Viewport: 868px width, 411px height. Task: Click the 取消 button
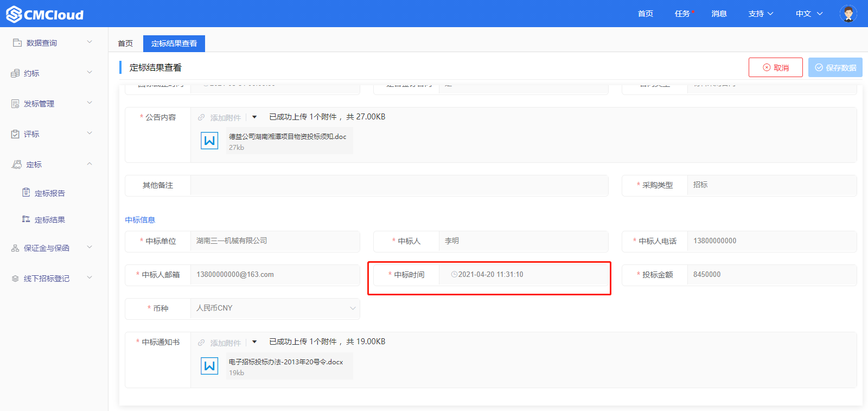tap(776, 67)
